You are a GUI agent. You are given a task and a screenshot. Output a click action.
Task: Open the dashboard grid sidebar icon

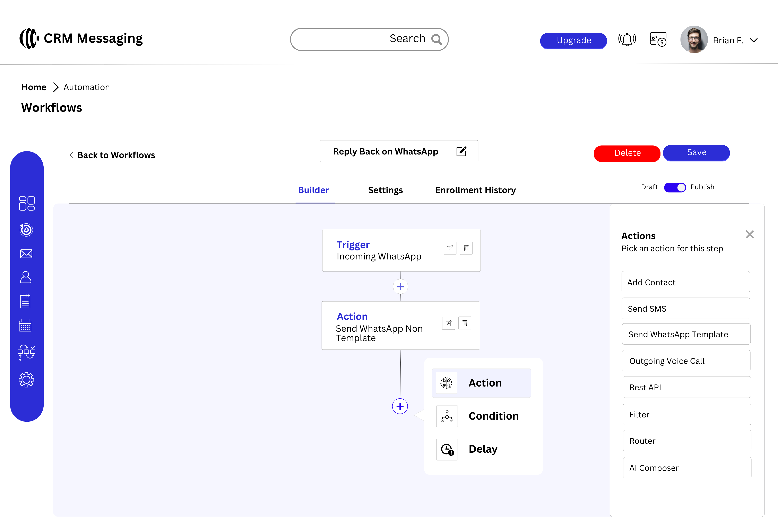27,203
